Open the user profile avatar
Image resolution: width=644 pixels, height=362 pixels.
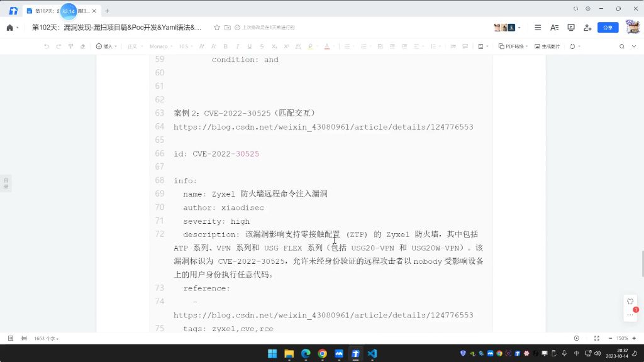pos(633,27)
